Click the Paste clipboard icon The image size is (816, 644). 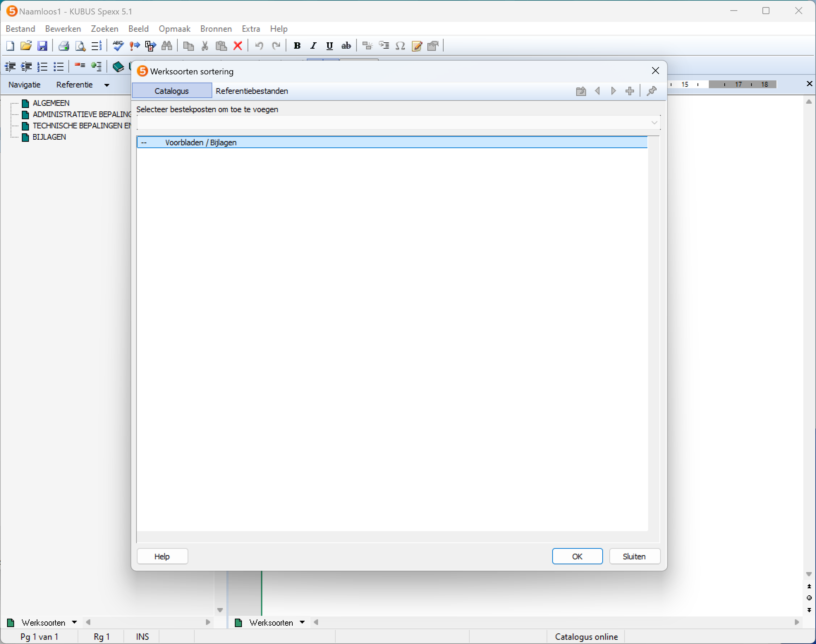221,45
